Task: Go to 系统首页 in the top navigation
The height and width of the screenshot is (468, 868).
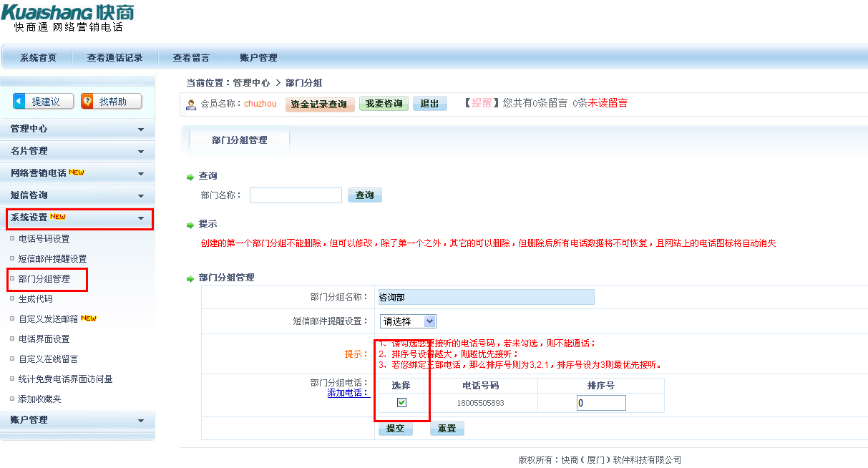Action: (38, 58)
